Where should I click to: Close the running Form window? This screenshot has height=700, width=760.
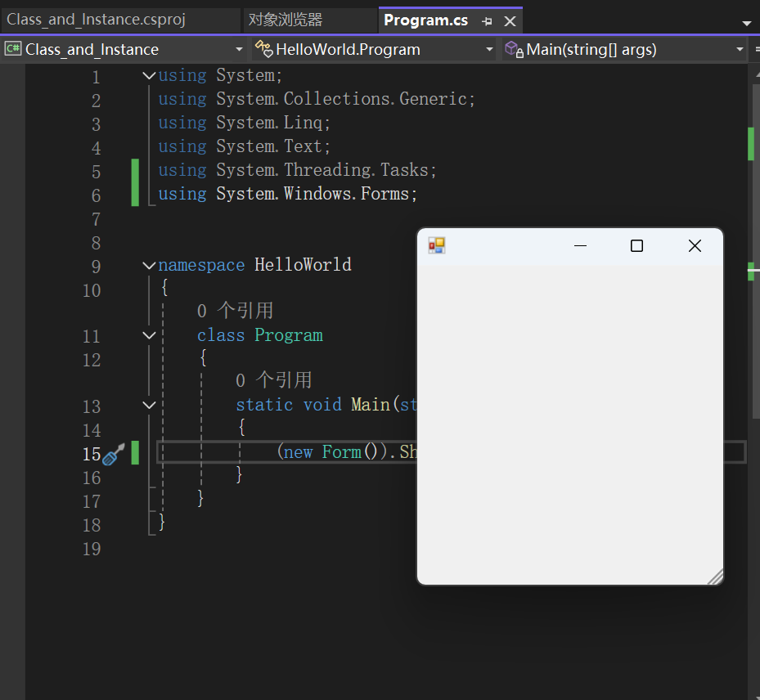695,246
